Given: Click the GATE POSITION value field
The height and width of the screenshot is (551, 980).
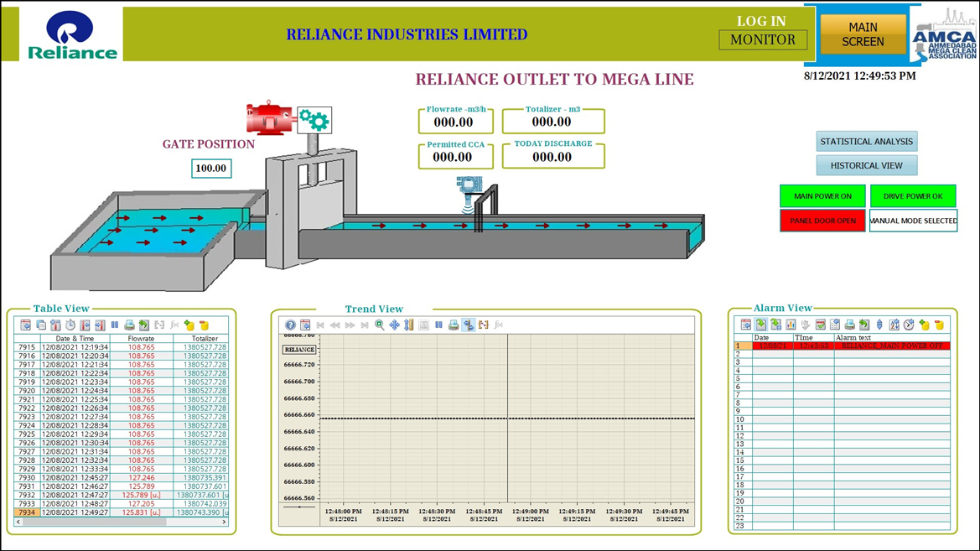Looking at the screenshot, I should pos(211,169).
